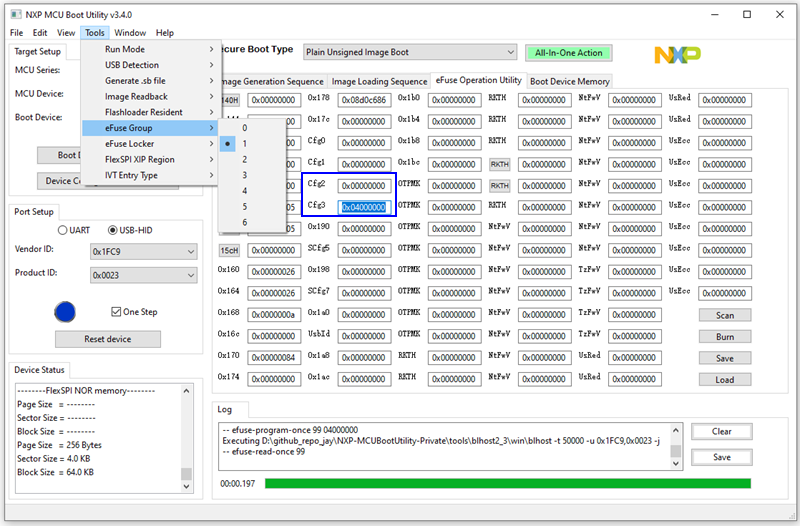The width and height of the screenshot is (800, 526).
Task: Click the 0x168 fuse value field
Action: (274, 315)
